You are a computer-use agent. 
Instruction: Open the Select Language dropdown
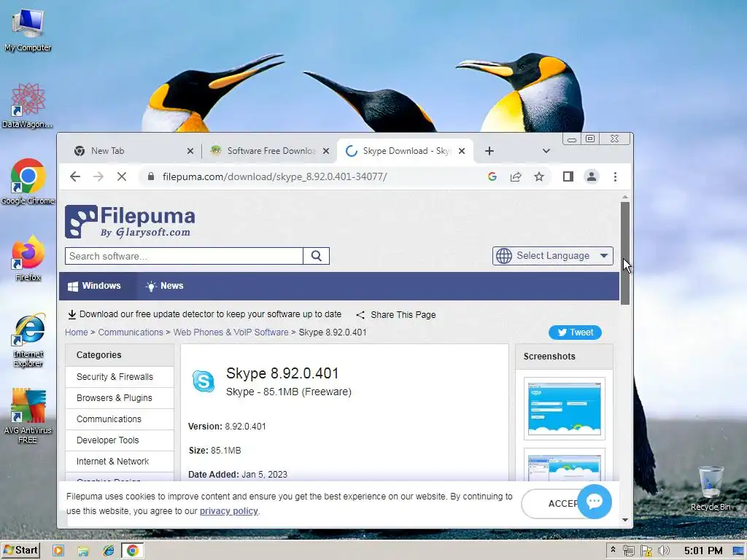point(553,256)
